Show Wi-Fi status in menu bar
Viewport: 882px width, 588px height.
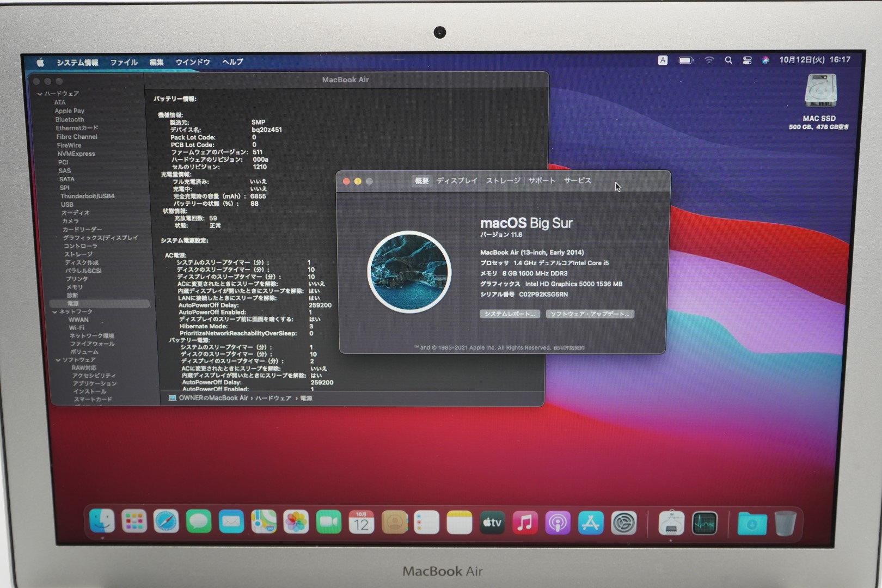tap(709, 60)
